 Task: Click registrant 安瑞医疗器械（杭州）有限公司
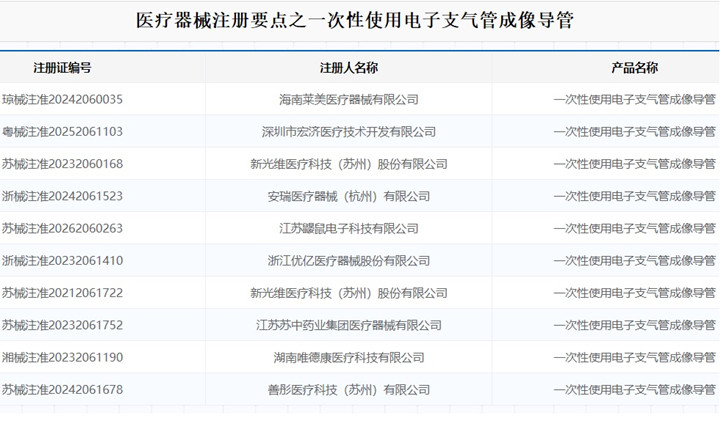[349, 196]
